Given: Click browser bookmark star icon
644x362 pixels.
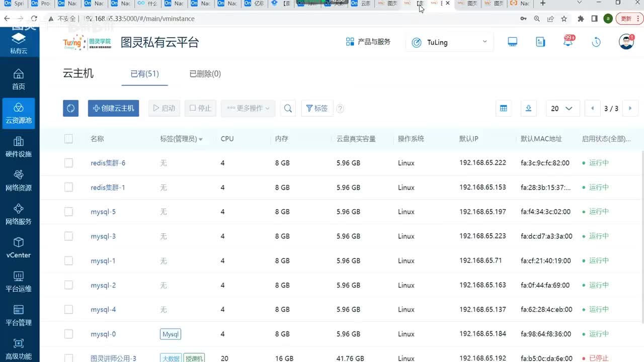Looking at the screenshot, I should pos(564,19).
